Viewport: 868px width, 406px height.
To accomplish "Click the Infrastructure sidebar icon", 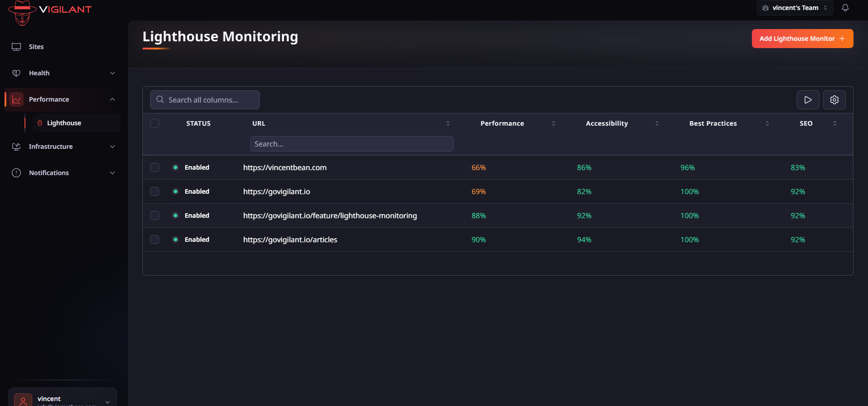I will click(16, 147).
